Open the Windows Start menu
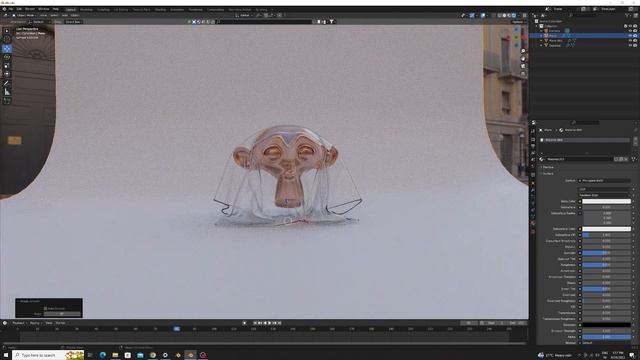 point(6,355)
